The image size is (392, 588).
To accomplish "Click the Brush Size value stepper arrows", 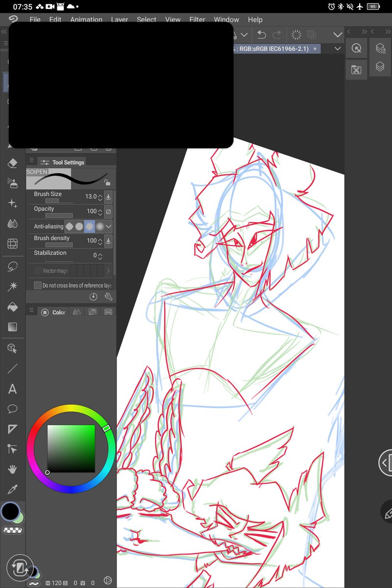I will 100,197.
